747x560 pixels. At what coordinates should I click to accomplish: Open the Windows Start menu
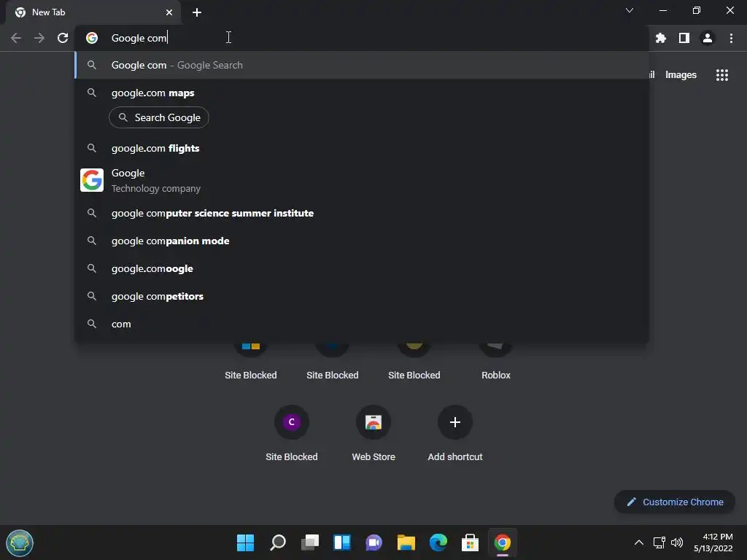click(x=245, y=542)
